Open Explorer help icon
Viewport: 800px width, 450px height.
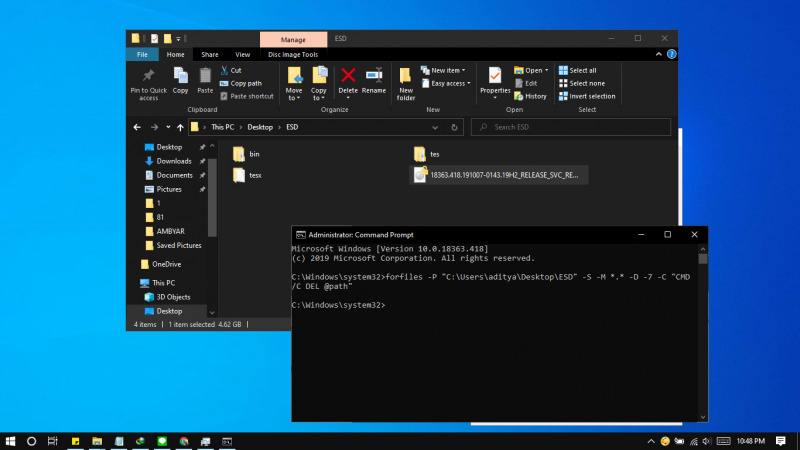point(671,54)
